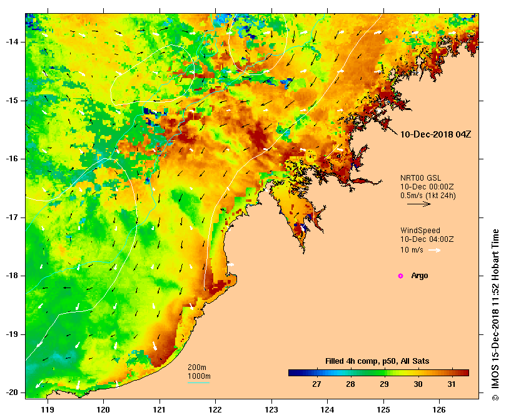Click the white 10 m/s wind arrow
Image resolution: width=506 pixels, height=420 pixels.
(435, 250)
